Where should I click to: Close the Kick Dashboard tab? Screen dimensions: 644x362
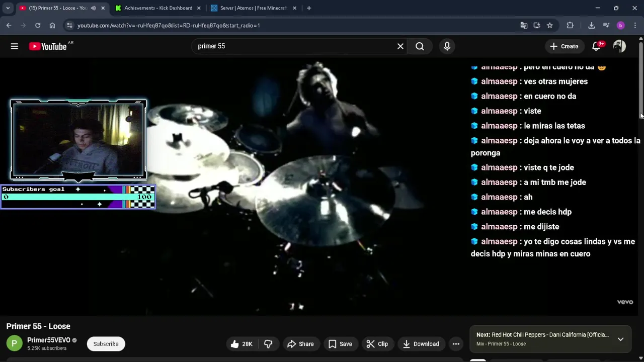[x=199, y=8]
